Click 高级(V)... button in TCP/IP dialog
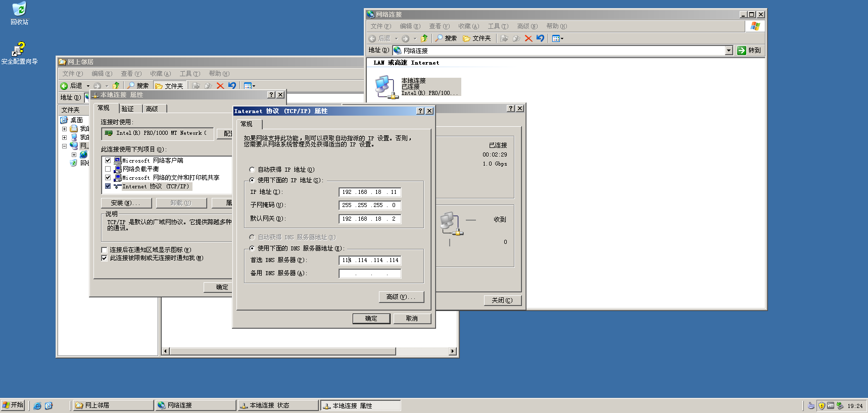 point(401,297)
